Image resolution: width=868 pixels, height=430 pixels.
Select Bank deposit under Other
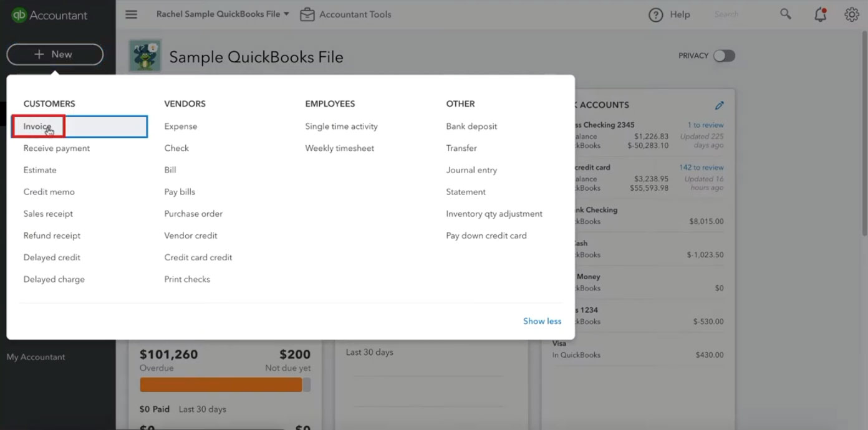coord(471,127)
